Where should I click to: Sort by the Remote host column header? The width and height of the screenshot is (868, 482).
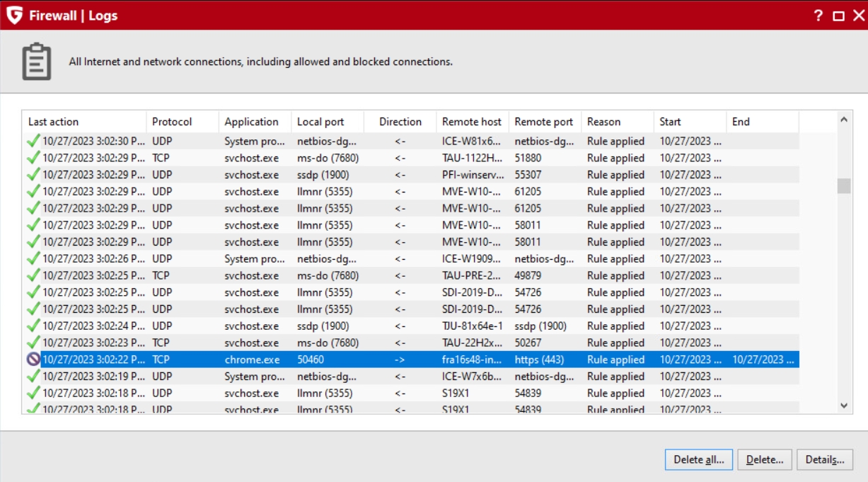click(473, 122)
